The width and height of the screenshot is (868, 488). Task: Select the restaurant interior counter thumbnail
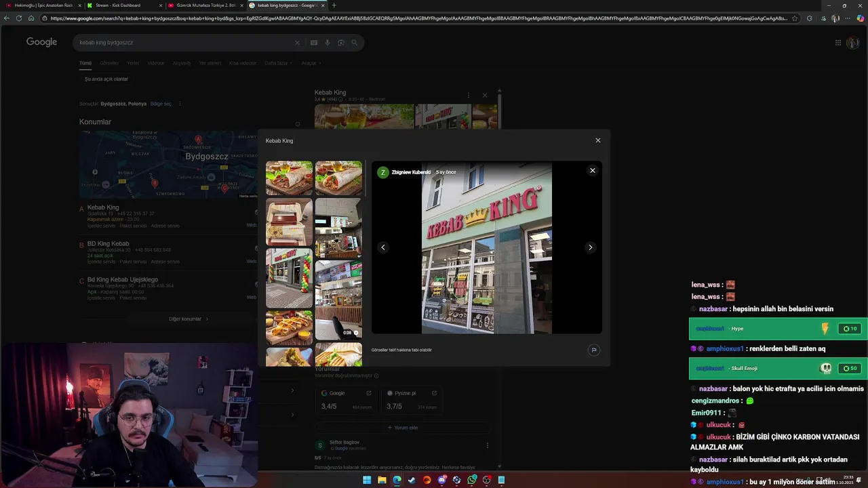click(338, 228)
